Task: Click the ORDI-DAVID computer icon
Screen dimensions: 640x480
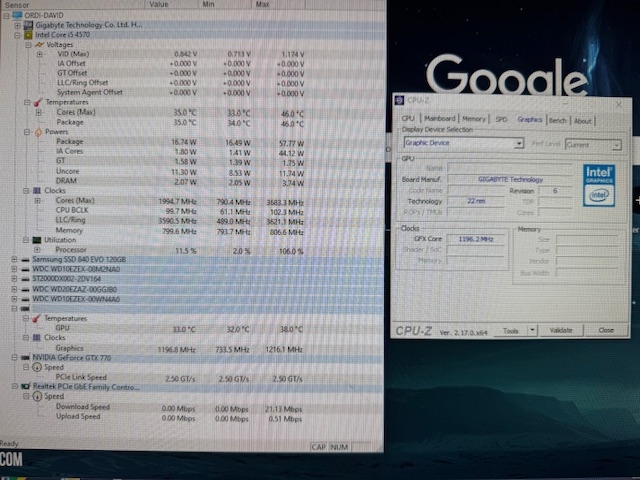Action: coord(17,16)
